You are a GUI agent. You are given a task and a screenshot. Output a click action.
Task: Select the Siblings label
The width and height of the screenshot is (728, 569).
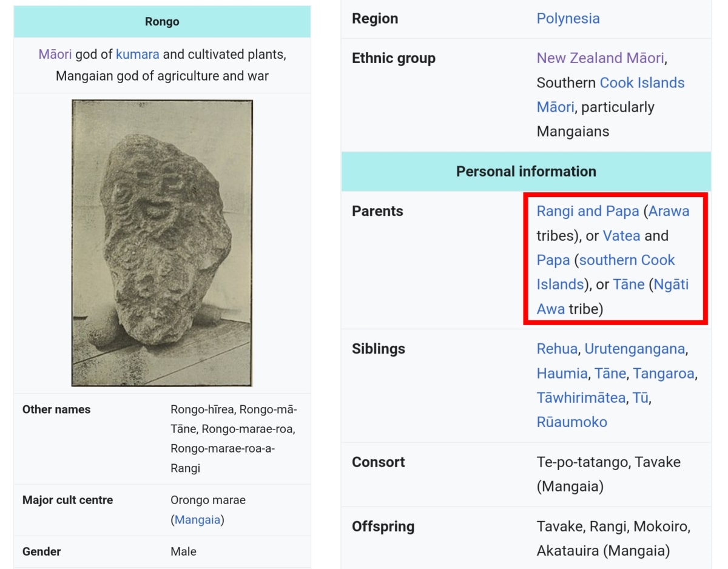(x=379, y=349)
